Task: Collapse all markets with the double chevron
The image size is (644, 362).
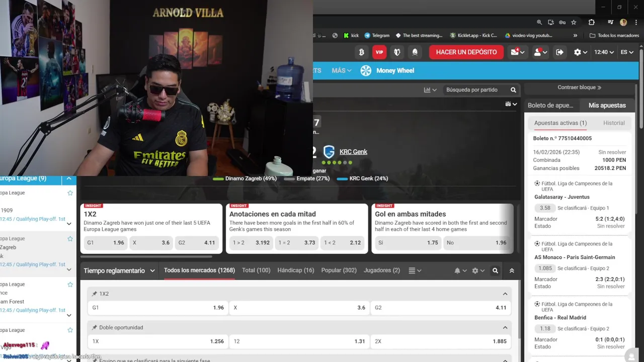Action: click(x=512, y=270)
